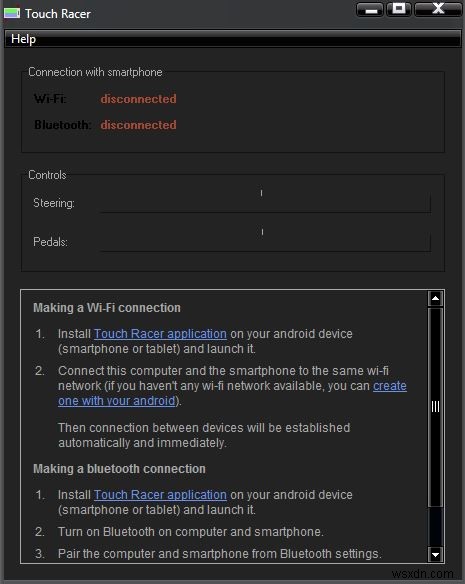This screenshot has height=584, width=465.
Task: Click the 'Wi-Fi:' label
Action: (x=50, y=99)
